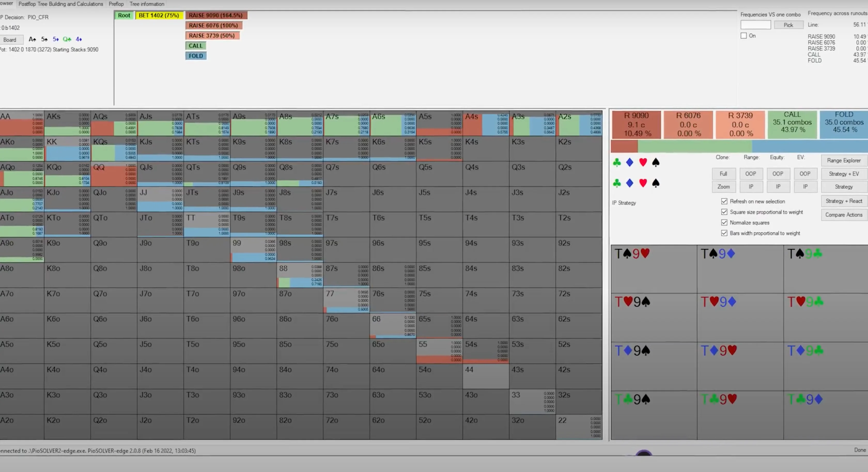The image size is (868, 472).
Task: Click the green club icon in second suit row
Action: [x=617, y=183]
